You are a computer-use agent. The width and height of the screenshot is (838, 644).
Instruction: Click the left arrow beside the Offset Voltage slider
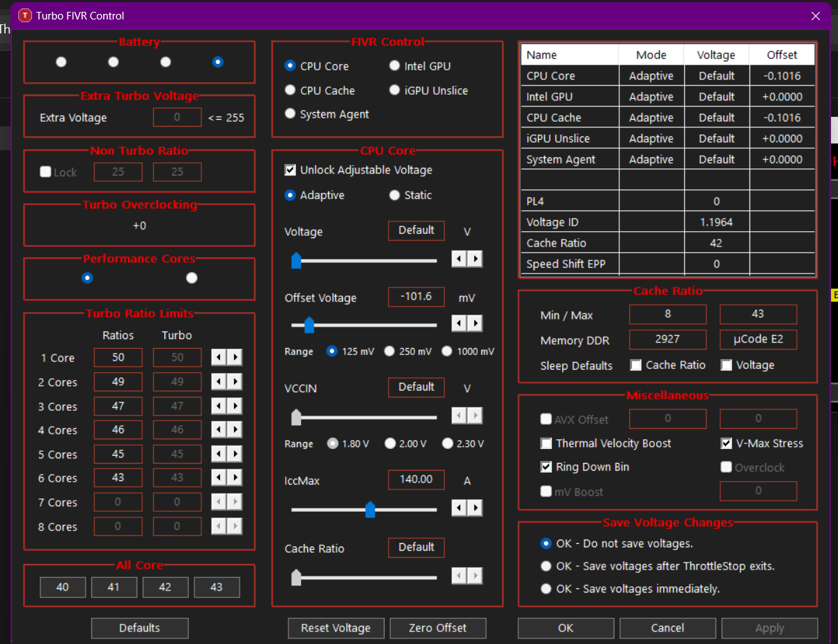tap(459, 323)
